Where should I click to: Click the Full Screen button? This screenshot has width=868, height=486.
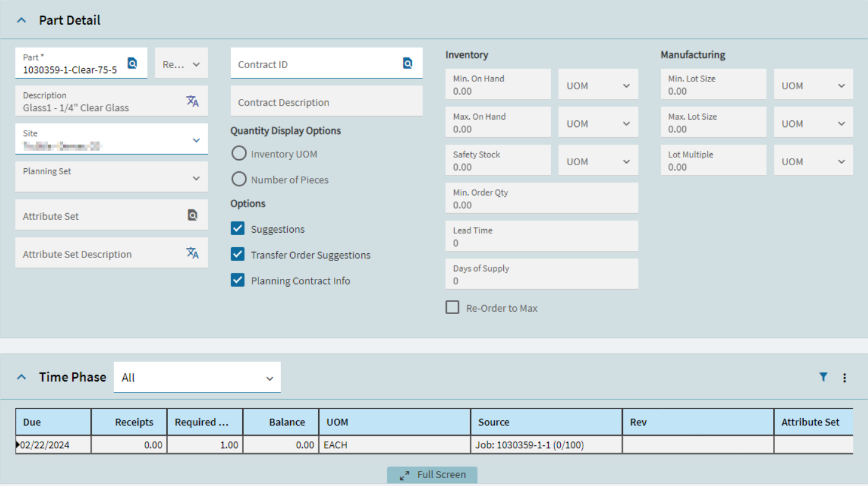tap(432, 475)
